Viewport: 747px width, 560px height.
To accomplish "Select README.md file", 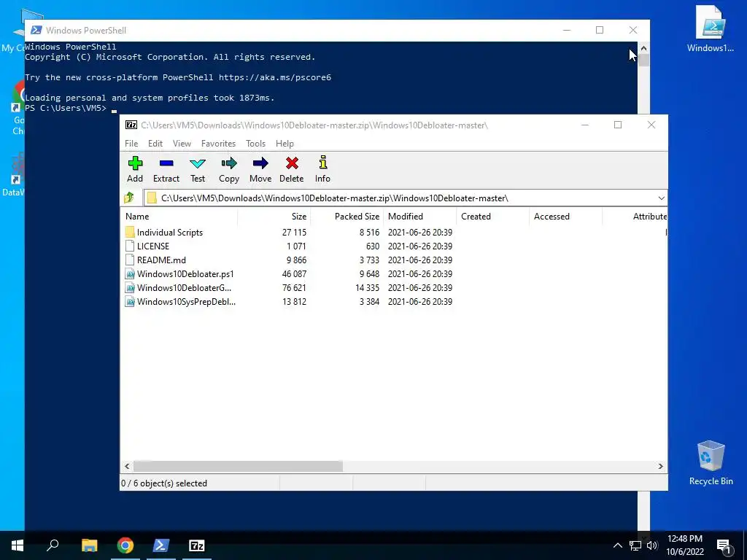I will point(161,260).
